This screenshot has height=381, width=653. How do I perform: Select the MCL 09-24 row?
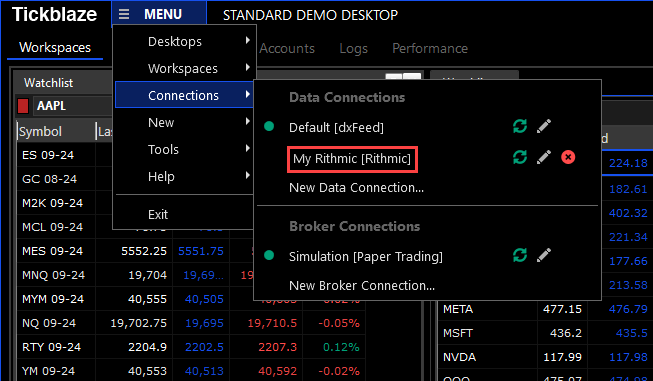pyautogui.click(x=52, y=227)
